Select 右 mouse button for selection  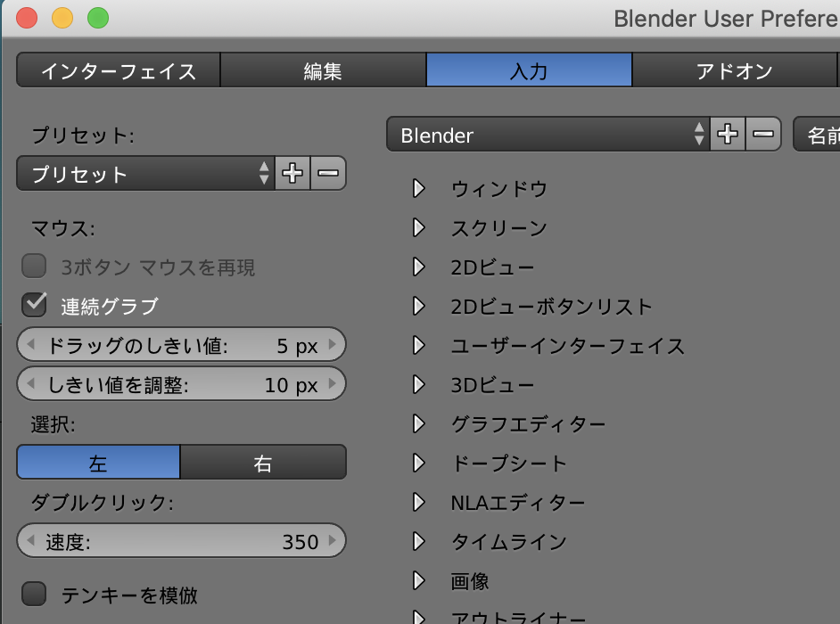[x=263, y=463]
